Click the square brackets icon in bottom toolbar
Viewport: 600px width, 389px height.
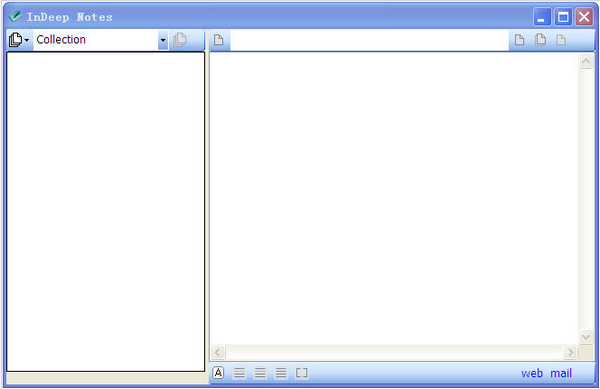[x=302, y=373]
